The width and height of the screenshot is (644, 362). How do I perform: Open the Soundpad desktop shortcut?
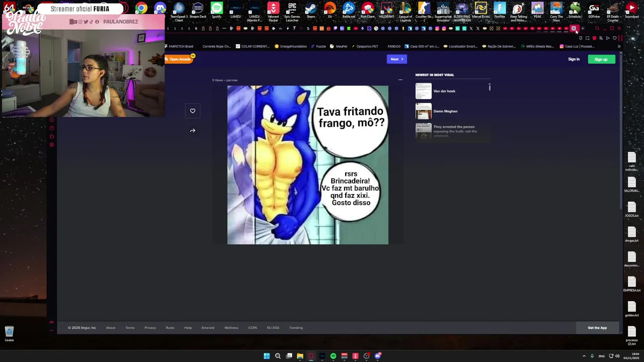pos(632,11)
